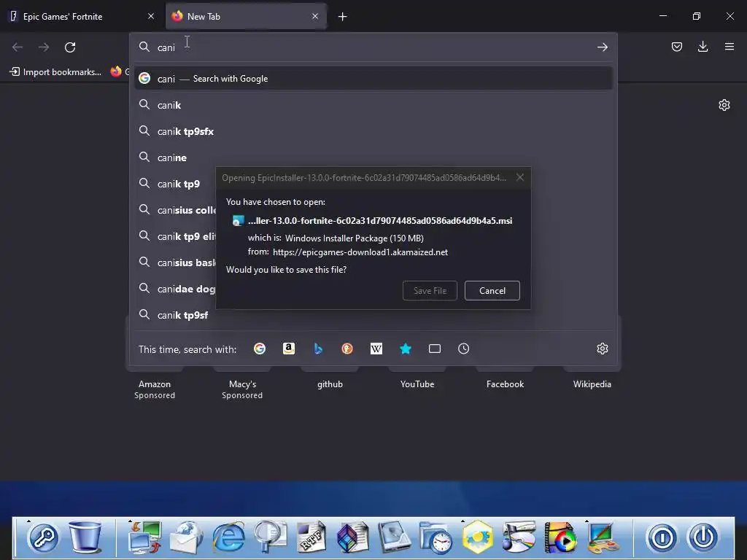Open the YouTube shortcut
Viewport: 747px width, 560px height.
[417, 384]
